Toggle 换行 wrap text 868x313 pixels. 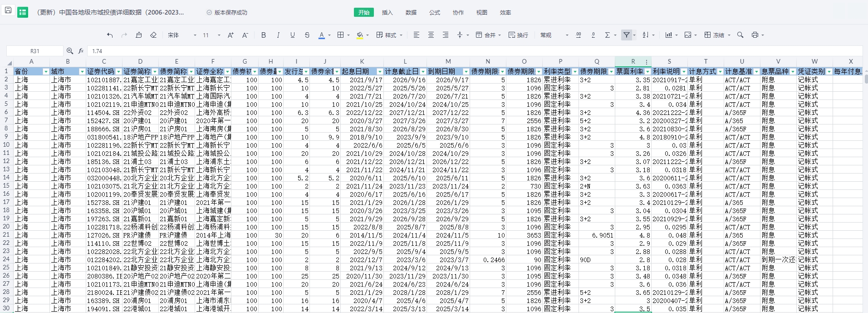click(518, 35)
